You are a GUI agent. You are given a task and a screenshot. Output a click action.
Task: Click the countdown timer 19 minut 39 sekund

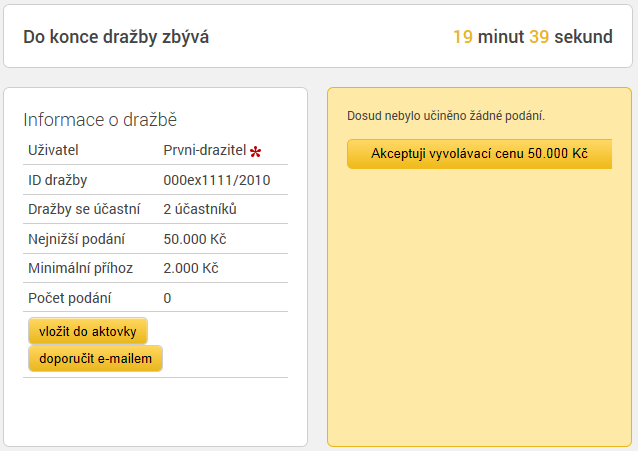(533, 37)
